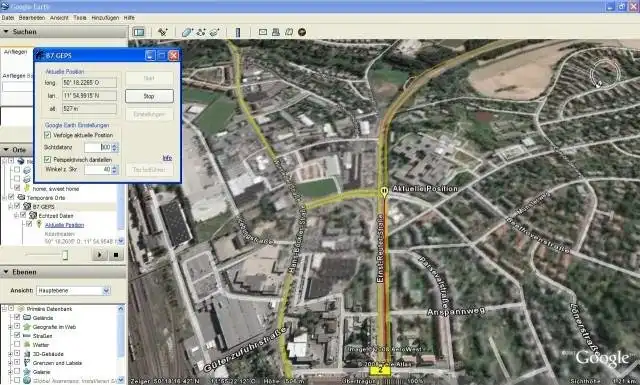Click the print toolbar icon
The image size is (640, 385).
(x=276, y=32)
